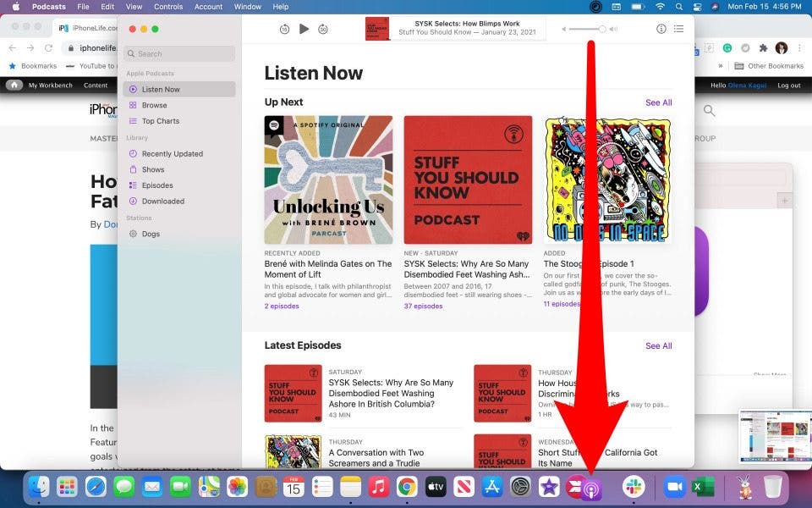Screen dimensions: 812x508
Task: Open Top Charts in the sidebar
Action: click(x=160, y=121)
